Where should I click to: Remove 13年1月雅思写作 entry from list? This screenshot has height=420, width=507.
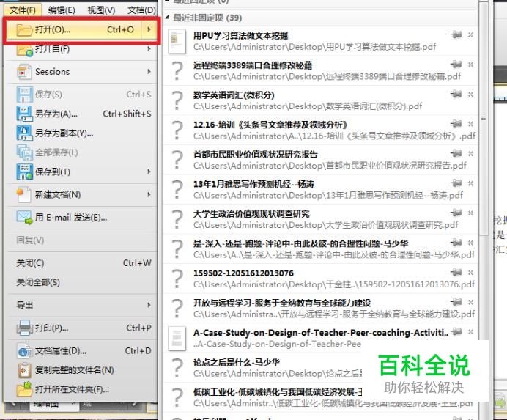pos(471,183)
